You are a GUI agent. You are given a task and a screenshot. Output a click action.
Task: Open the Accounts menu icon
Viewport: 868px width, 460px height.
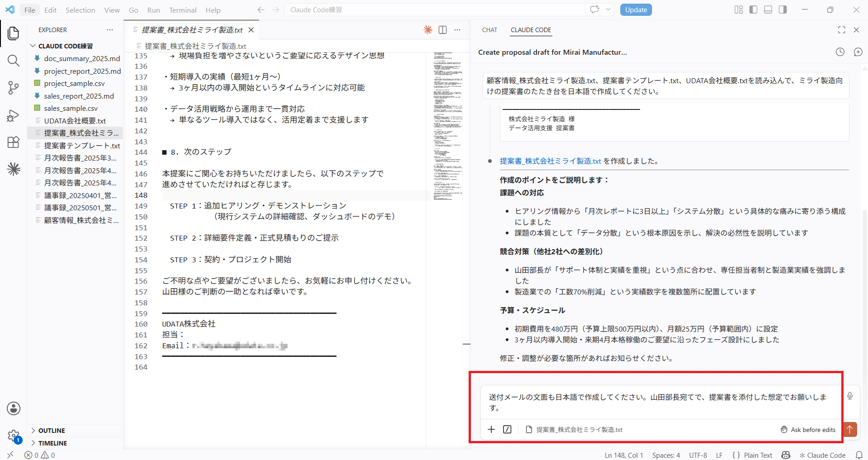pyautogui.click(x=14, y=408)
